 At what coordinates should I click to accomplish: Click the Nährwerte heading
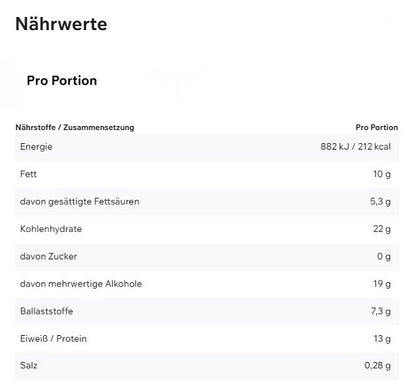click(x=61, y=24)
